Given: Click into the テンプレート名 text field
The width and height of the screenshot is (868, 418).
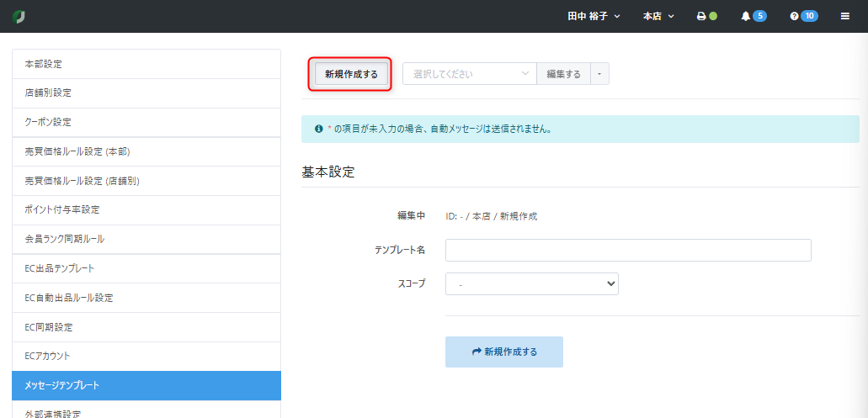Looking at the screenshot, I should (x=627, y=251).
